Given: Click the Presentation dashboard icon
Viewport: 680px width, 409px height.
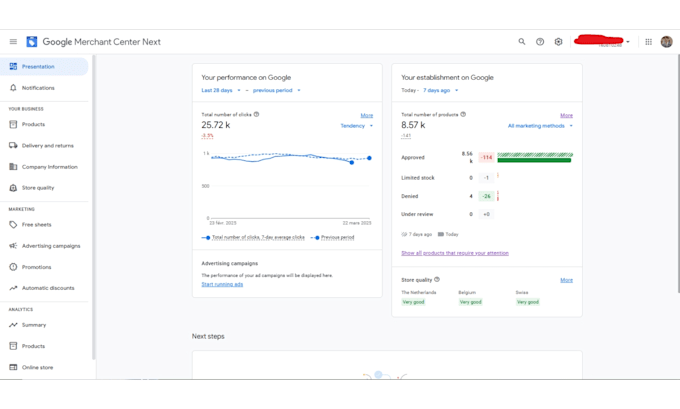Looking at the screenshot, I should [13, 66].
